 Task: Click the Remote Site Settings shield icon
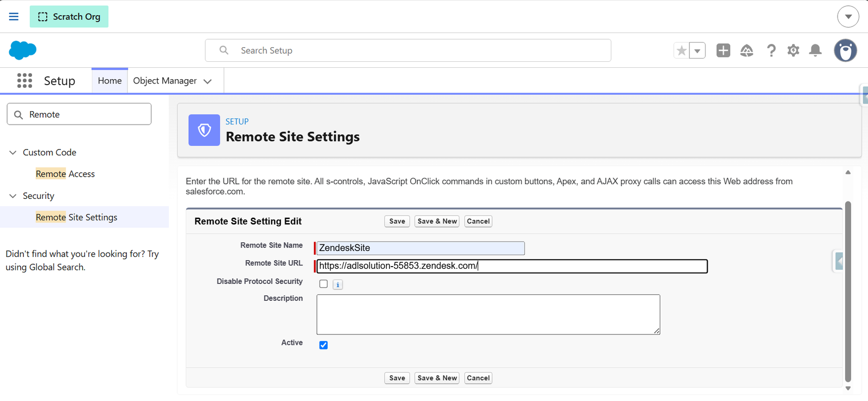[204, 130]
